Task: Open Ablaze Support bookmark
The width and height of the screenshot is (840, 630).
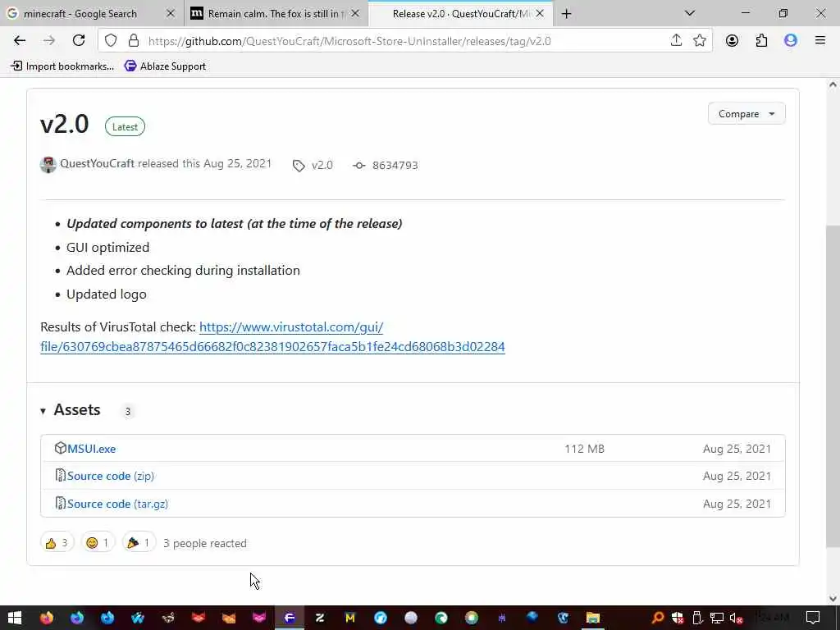Action: pos(165,66)
